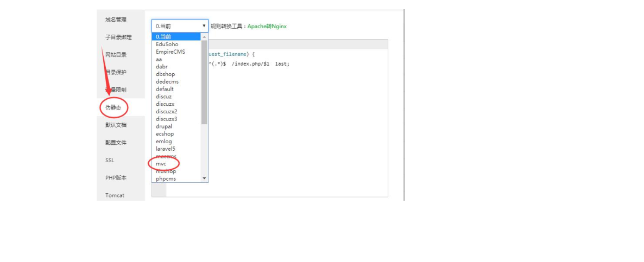This screenshot has height=262, width=644.
Task: Collapse the 0.当前 rewrite rule dropdown
Action: (x=180, y=26)
